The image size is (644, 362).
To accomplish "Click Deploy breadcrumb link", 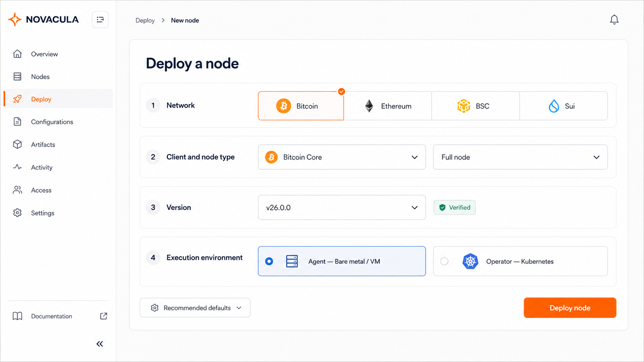I will [x=145, y=20].
